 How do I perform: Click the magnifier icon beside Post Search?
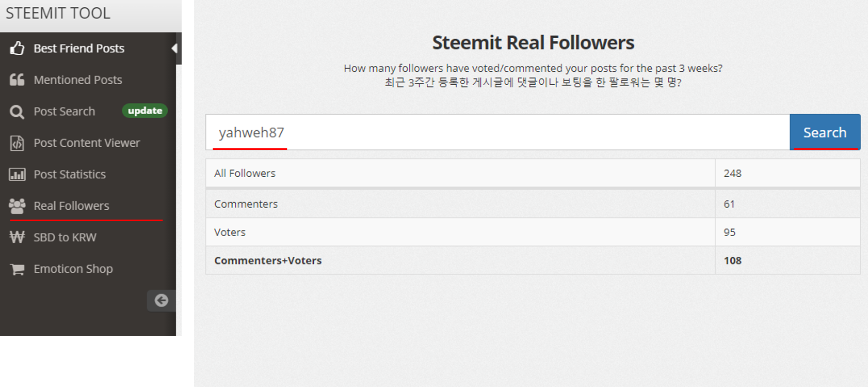(17, 112)
